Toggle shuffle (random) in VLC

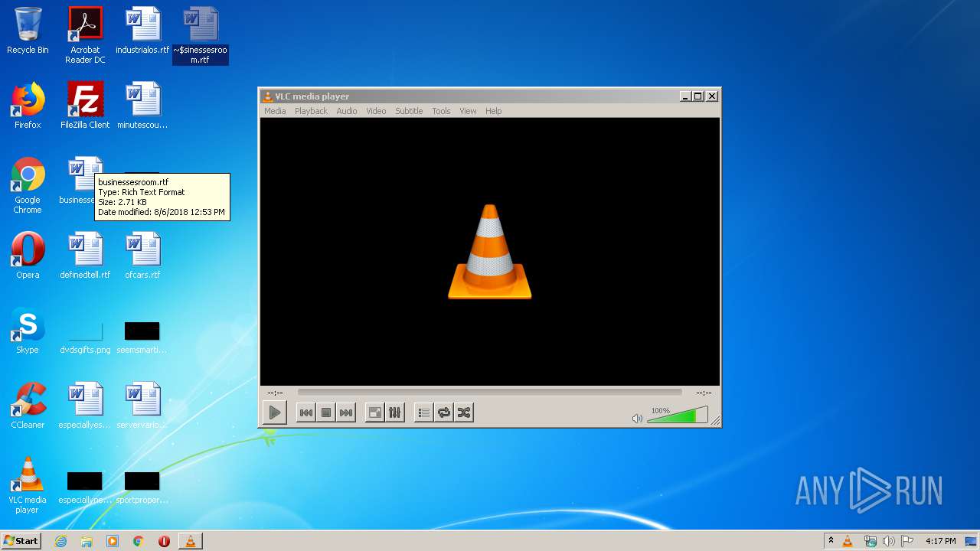point(464,412)
